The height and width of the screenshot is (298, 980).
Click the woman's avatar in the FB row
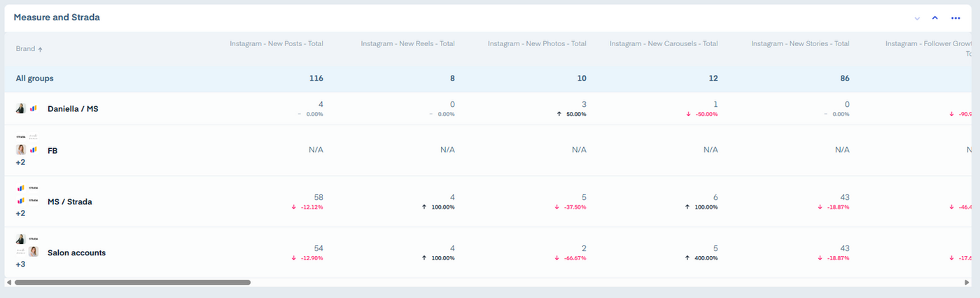(21, 150)
